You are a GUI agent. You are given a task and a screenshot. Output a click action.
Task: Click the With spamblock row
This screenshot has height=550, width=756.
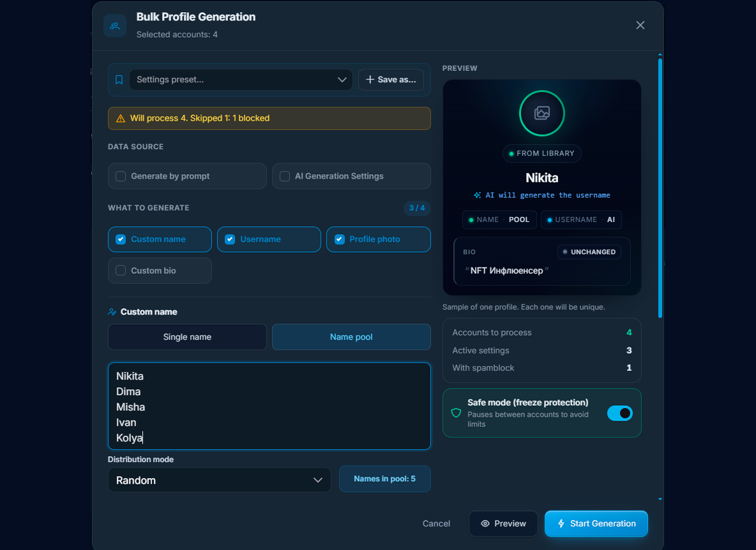pos(542,368)
